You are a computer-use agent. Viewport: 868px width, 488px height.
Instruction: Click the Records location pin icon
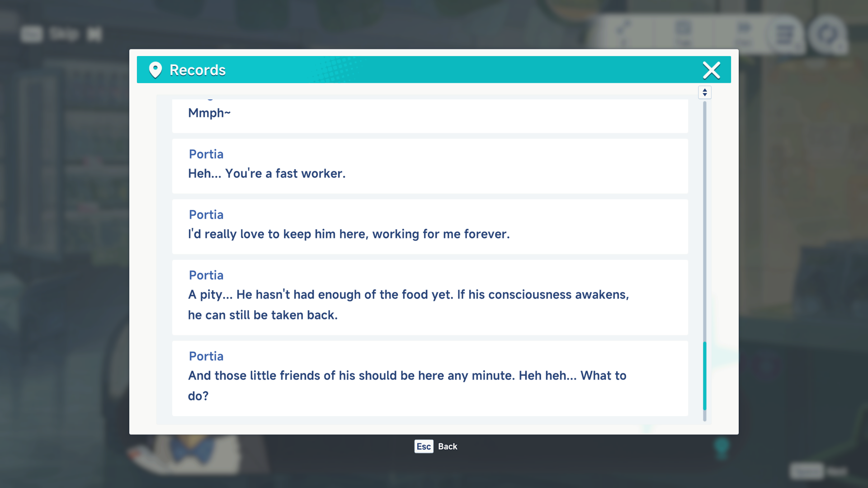[x=155, y=70]
